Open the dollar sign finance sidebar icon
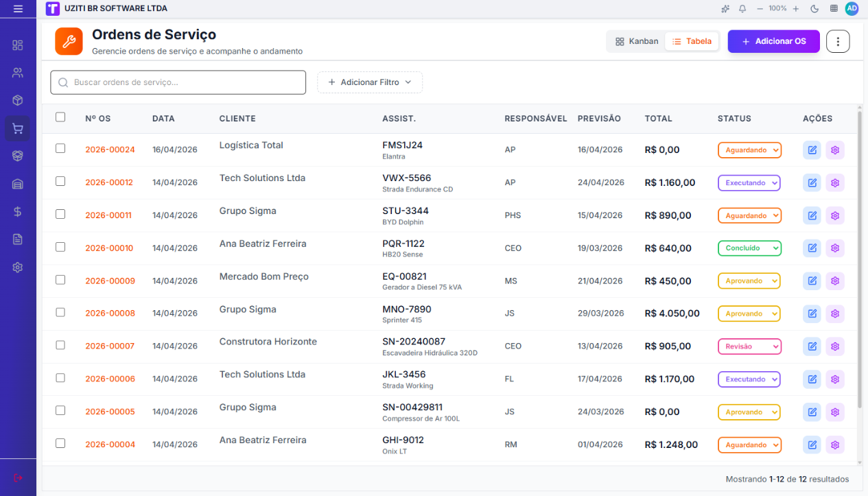The width and height of the screenshot is (868, 496). point(18,212)
